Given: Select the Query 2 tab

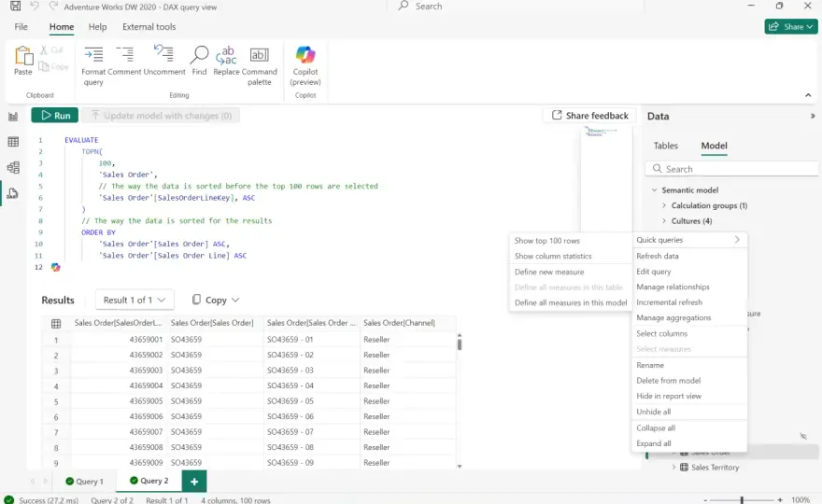Looking at the screenshot, I should 149,481.
